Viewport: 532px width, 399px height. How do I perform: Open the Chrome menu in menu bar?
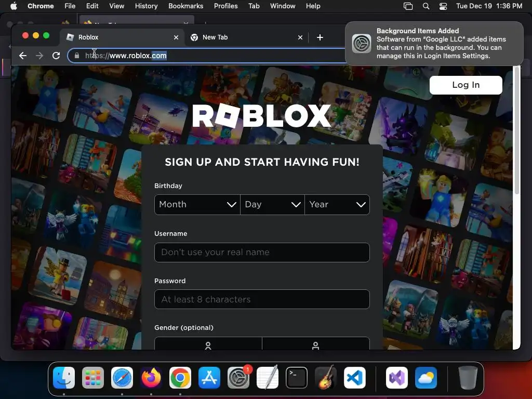41,6
